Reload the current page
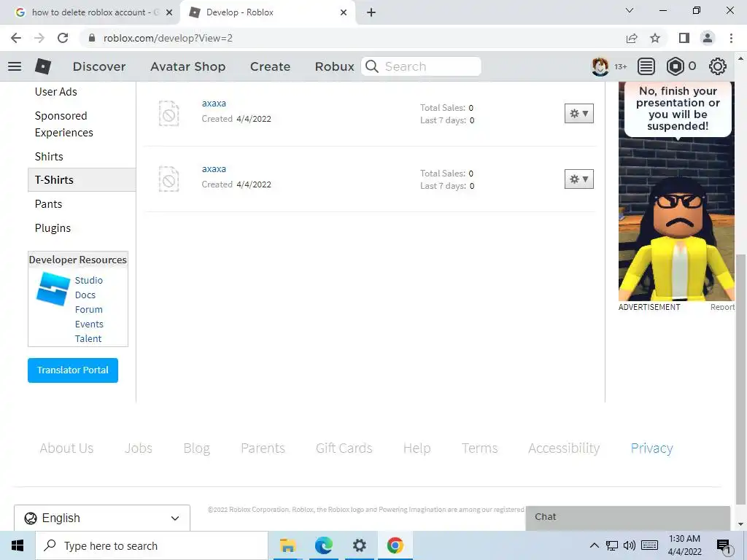 [x=63, y=38]
